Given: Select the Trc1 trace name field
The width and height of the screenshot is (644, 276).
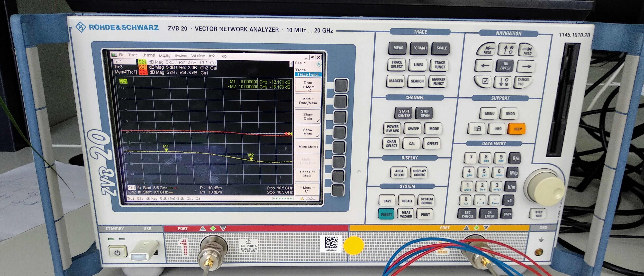Looking at the screenshot, I should tap(124, 62).
